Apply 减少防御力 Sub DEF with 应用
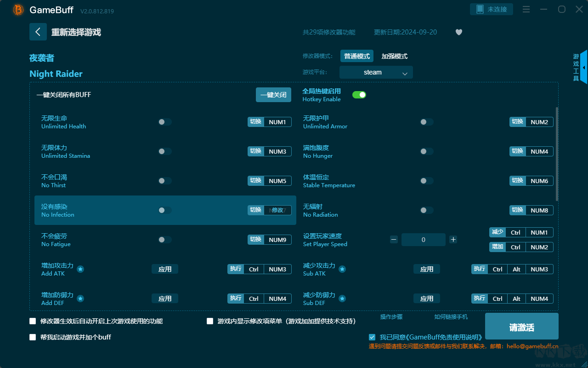Image resolution: width=588 pixels, height=368 pixels. [x=427, y=299]
